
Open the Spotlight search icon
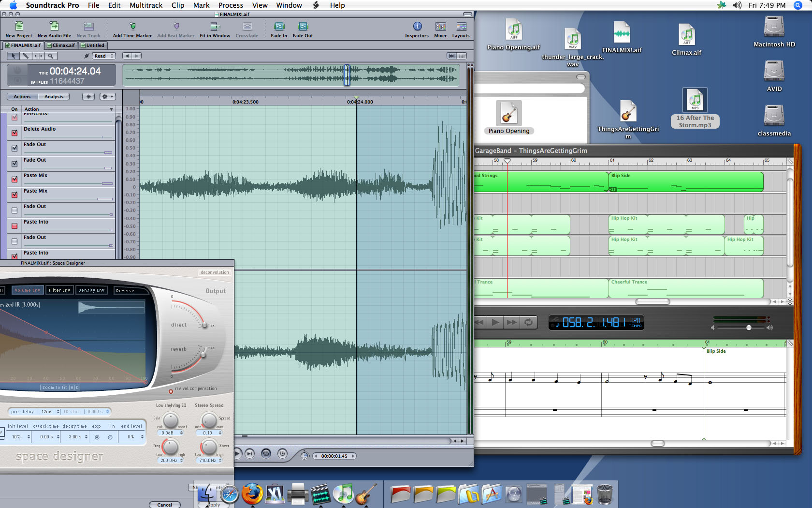pos(797,5)
